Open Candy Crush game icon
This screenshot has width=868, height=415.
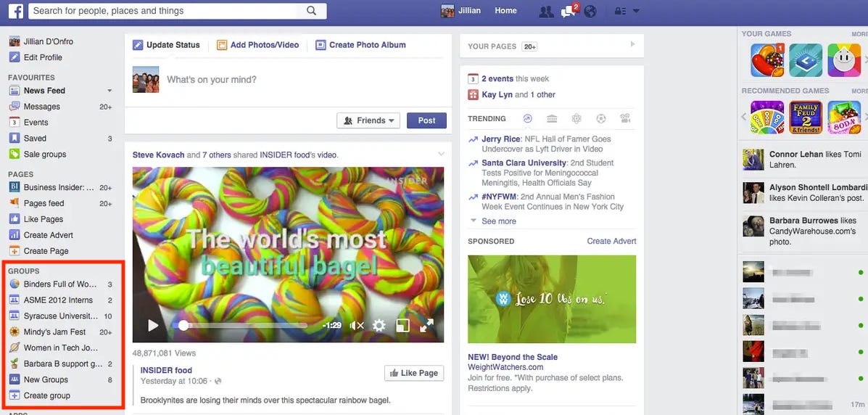tap(767, 59)
